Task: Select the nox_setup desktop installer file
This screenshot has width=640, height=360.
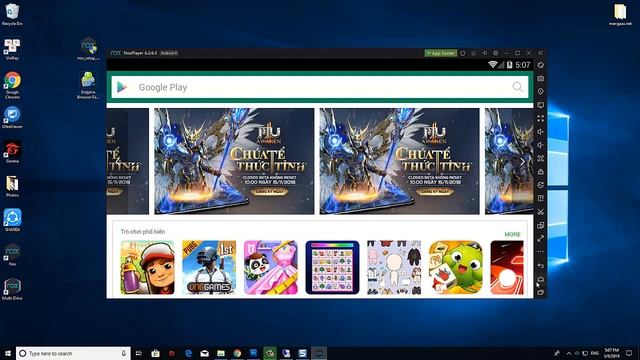Action: 89,49
